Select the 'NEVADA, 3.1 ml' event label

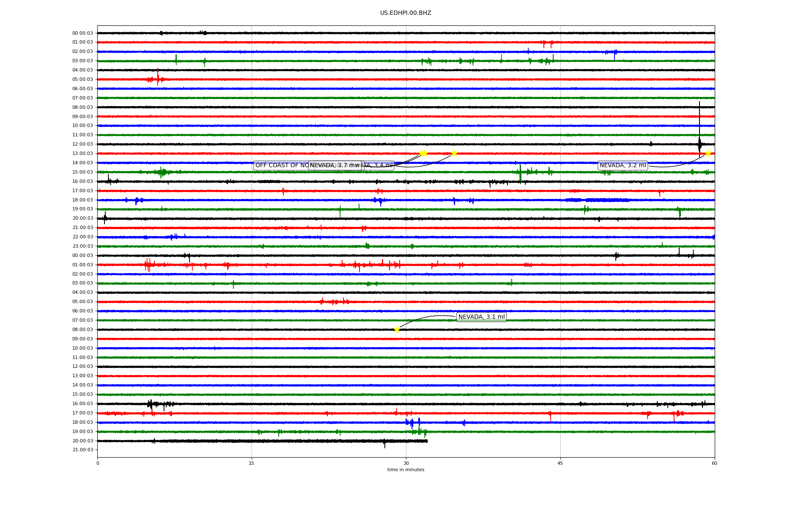point(481,317)
